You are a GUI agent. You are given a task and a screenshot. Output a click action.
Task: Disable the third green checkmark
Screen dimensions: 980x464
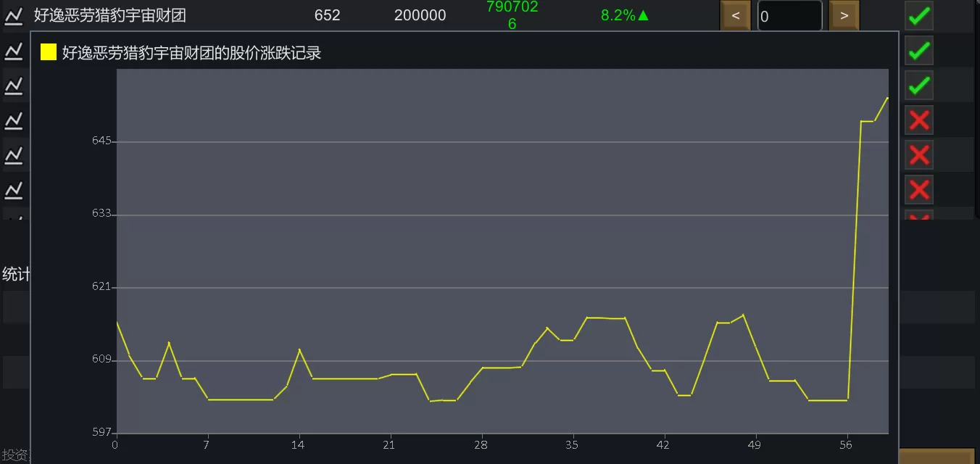coord(918,86)
